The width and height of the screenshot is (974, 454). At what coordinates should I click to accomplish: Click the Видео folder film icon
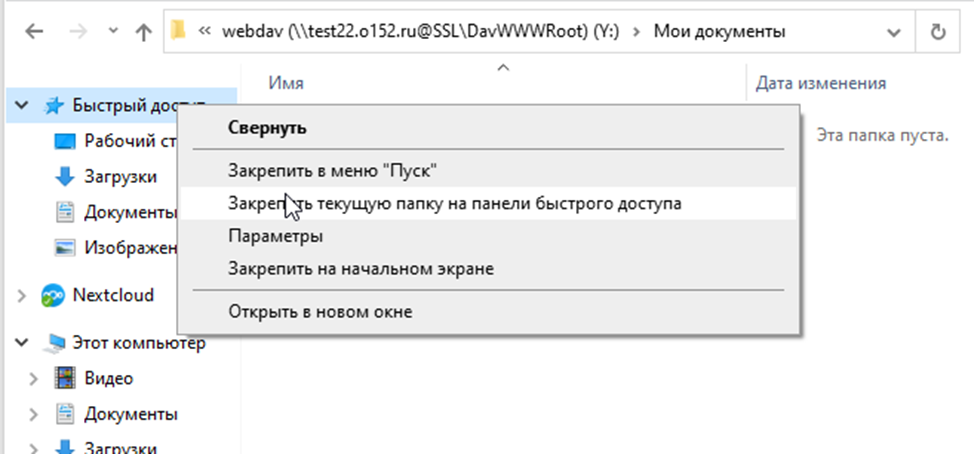tap(65, 379)
